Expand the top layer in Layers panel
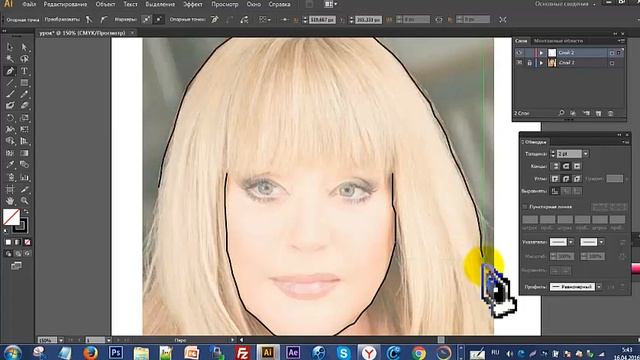Viewport: 640px width, 360px height. [541, 53]
